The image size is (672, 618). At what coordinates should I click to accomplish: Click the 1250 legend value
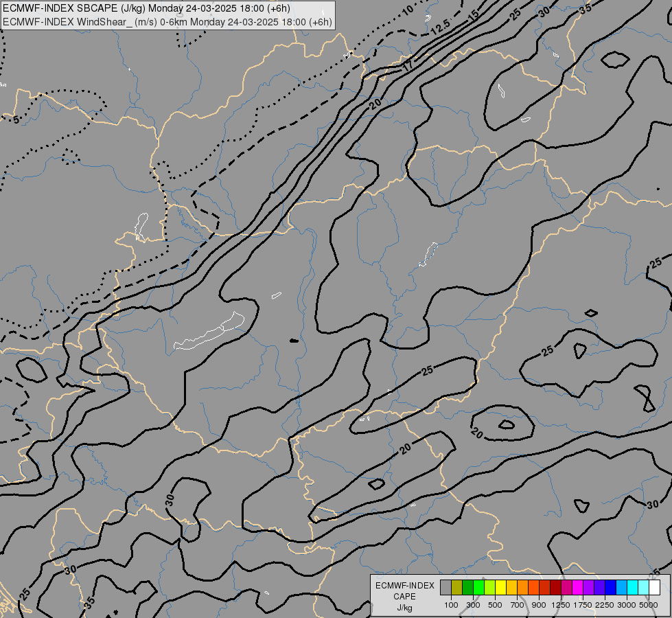click(x=561, y=605)
